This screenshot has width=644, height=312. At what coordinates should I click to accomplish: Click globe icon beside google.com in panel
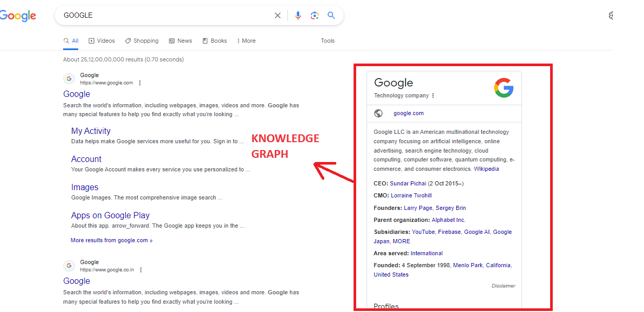point(379,114)
